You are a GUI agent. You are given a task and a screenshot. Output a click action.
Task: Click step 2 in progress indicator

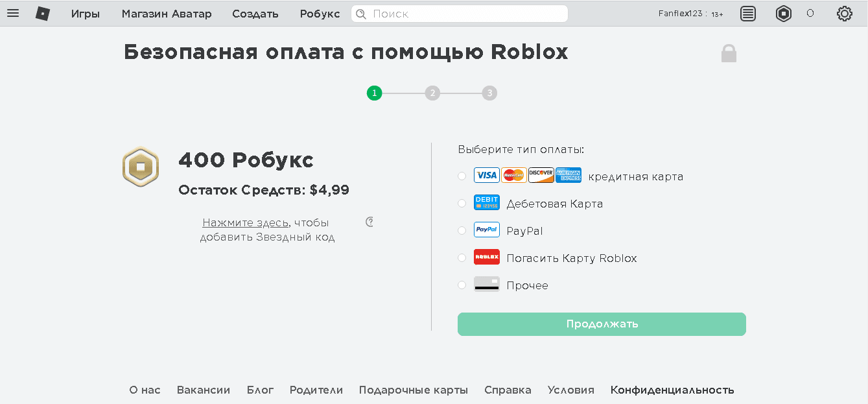point(432,93)
